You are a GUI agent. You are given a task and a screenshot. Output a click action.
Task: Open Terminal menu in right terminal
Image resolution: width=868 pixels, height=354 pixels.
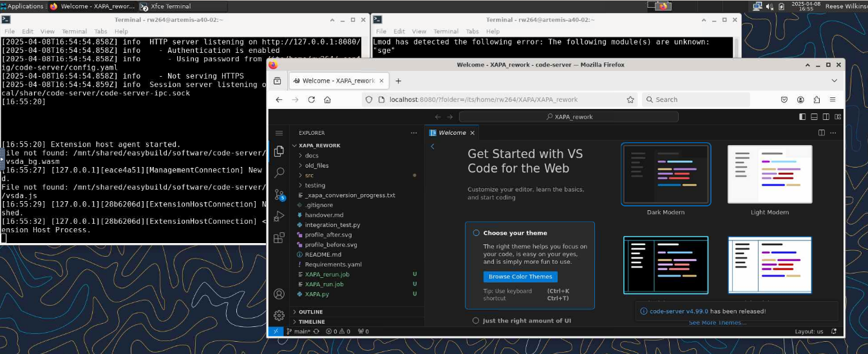coord(446,31)
